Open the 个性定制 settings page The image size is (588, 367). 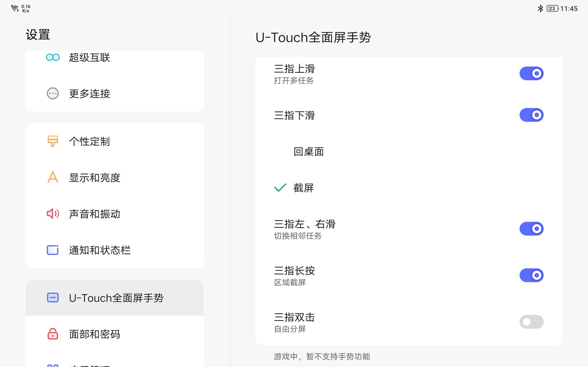pyautogui.click(x=89, y=142)
